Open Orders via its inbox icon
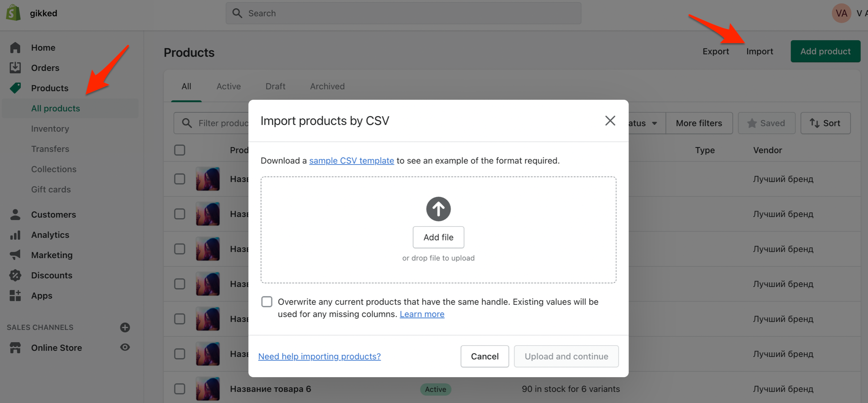This screenshot has width=868, height=403. tap(15, 68)
